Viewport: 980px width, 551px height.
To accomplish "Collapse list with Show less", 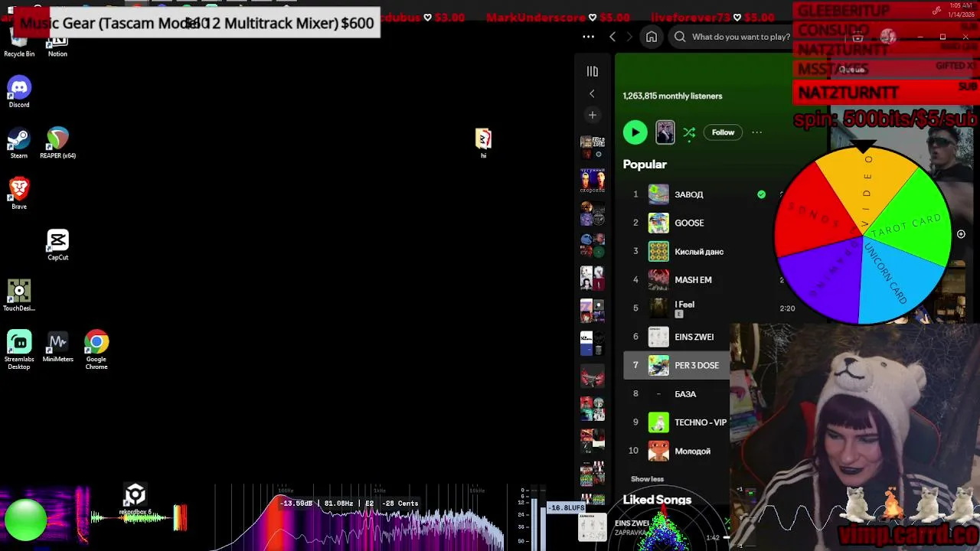I will [x=647, y=479].
